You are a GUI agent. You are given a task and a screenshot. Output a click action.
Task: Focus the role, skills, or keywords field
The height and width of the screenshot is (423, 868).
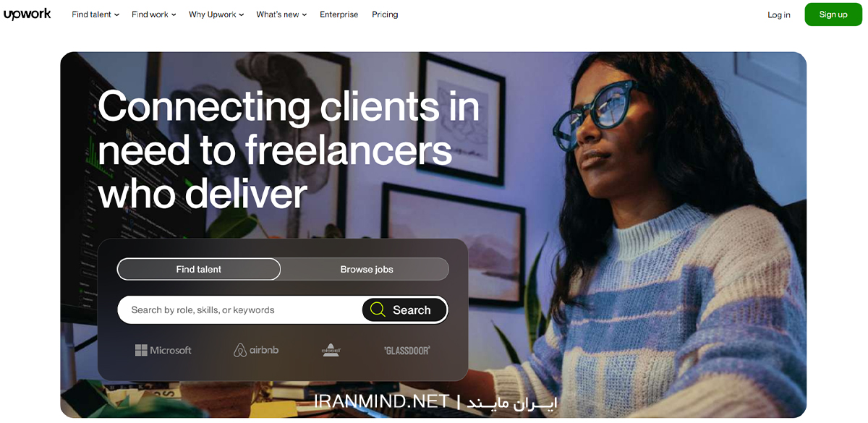tap(239, 310)
